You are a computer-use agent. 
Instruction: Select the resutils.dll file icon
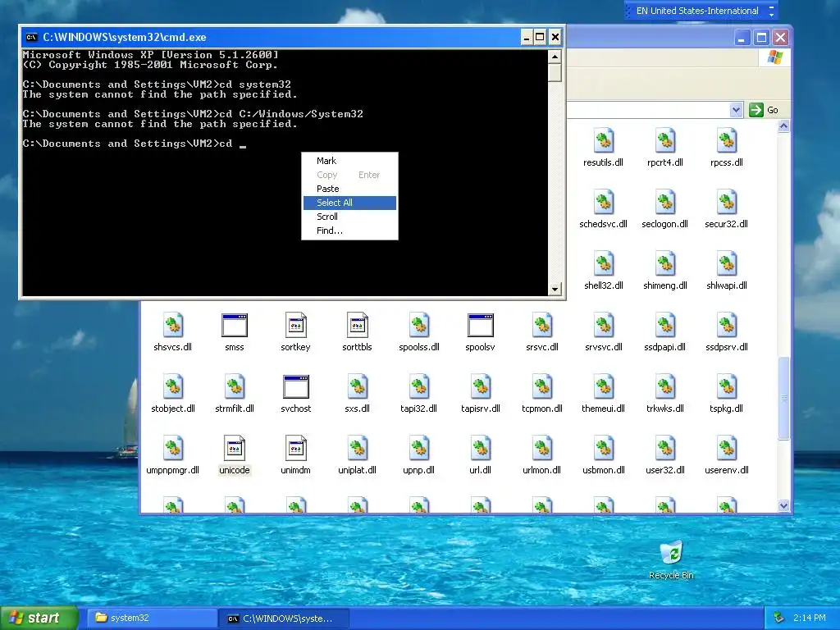point(604,141)
